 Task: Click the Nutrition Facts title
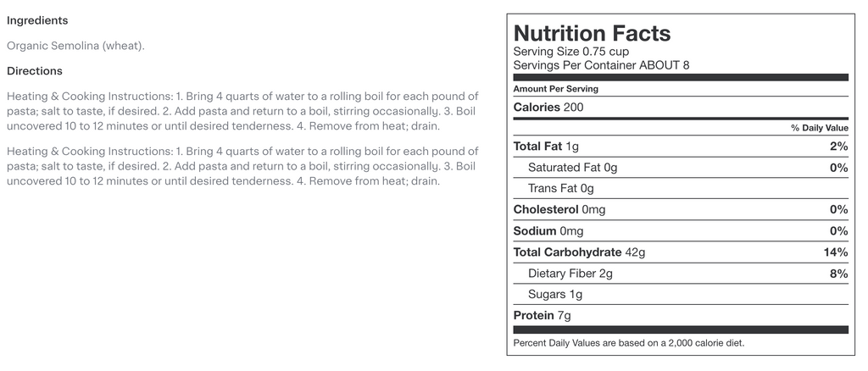click(x=592, y=33)
